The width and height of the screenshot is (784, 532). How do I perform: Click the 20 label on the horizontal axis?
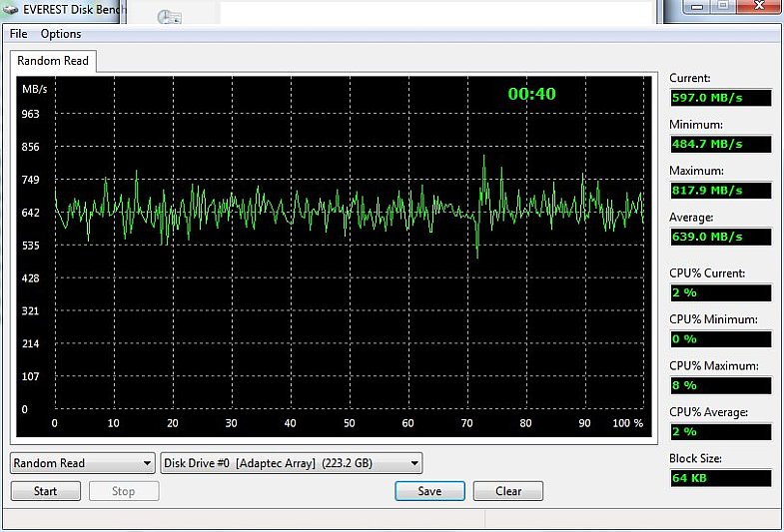(x=173, y=423)
